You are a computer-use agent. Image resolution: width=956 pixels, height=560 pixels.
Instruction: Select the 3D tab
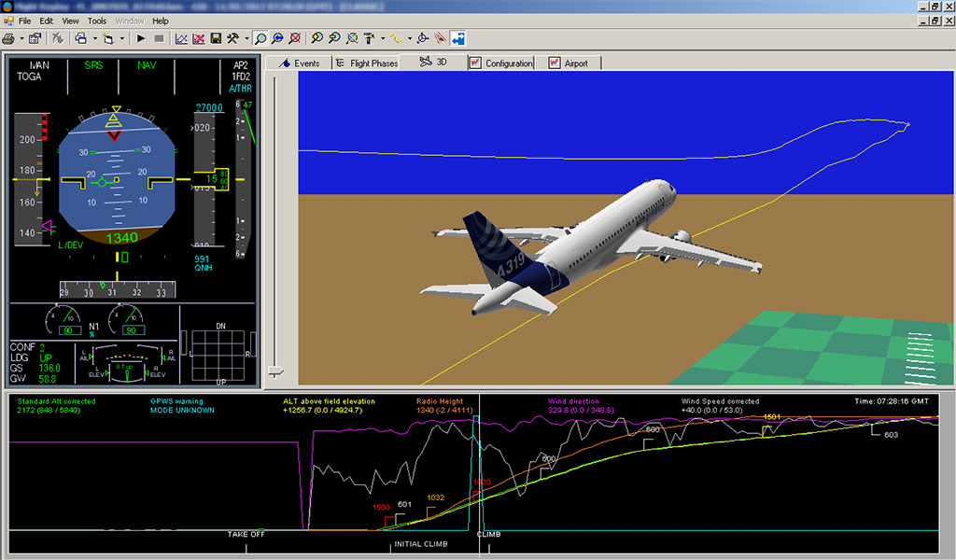point(433,63)
